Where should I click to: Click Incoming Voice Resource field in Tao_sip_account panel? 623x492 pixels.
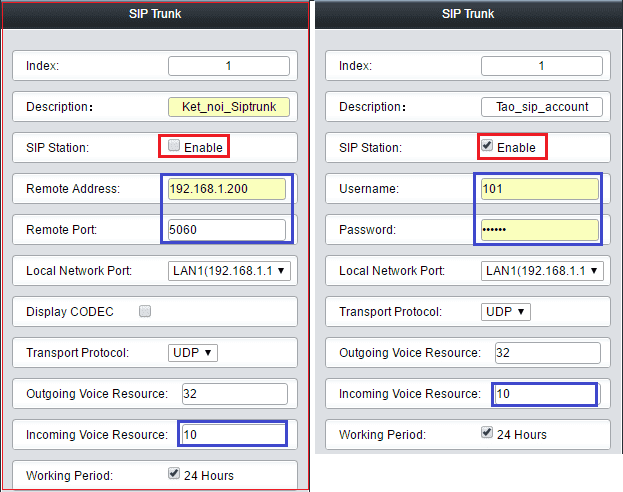click(x=546, y=393)
